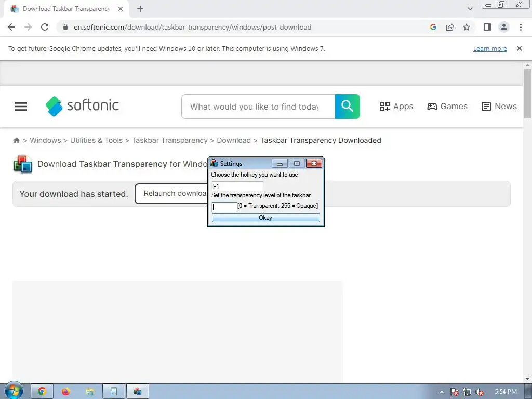Share this page icon
Image resolution: width=532 pixels, height=399 pixels.
(x=450, y=27)
